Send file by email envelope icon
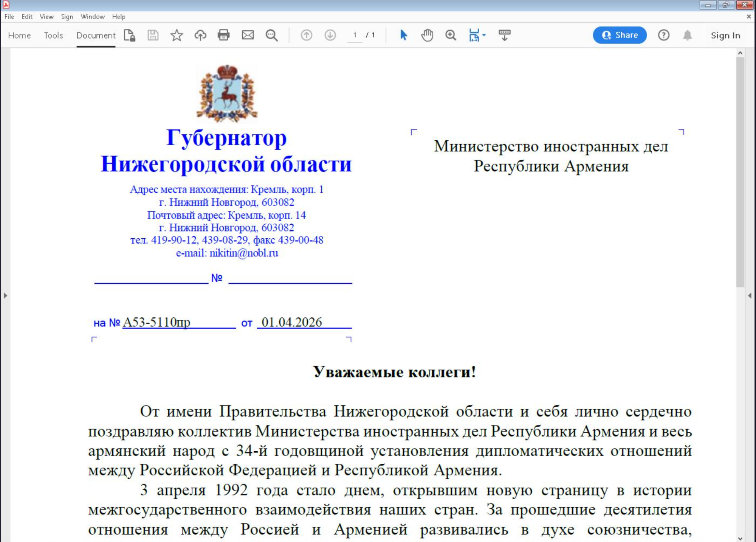This screenshot has height=542, width=756. click(248, 35)
